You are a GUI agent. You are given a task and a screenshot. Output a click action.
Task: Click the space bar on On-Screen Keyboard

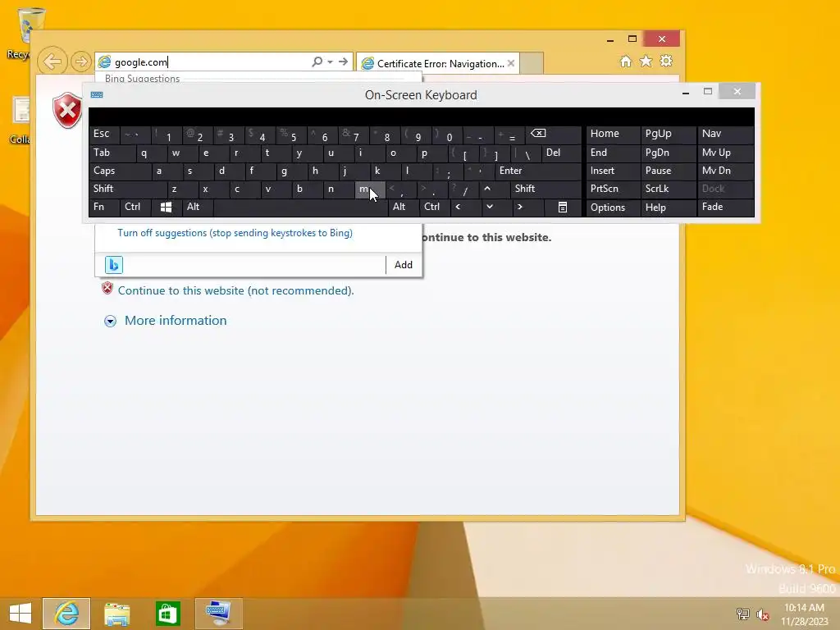(300, 207)
